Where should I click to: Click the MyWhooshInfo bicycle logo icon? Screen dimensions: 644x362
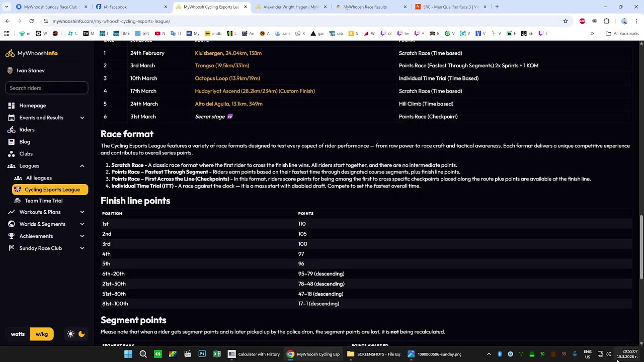click(10, 53)
